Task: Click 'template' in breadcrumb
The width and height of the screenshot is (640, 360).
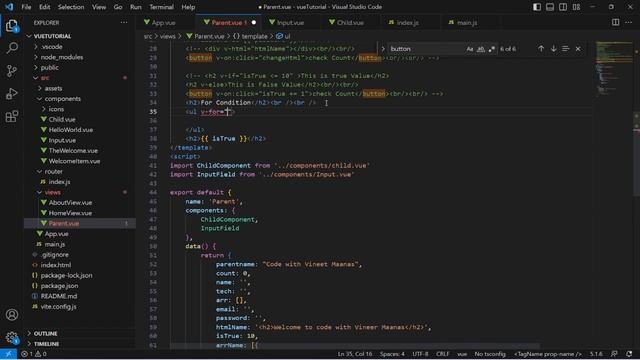Action: [254, 36]
